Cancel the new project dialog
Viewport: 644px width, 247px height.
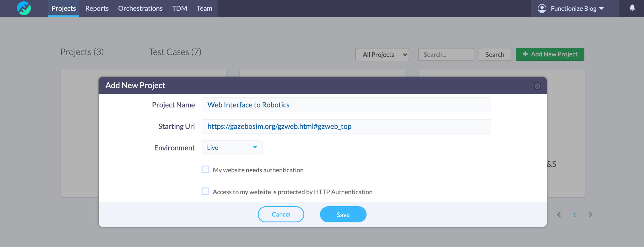coord(281,214)
